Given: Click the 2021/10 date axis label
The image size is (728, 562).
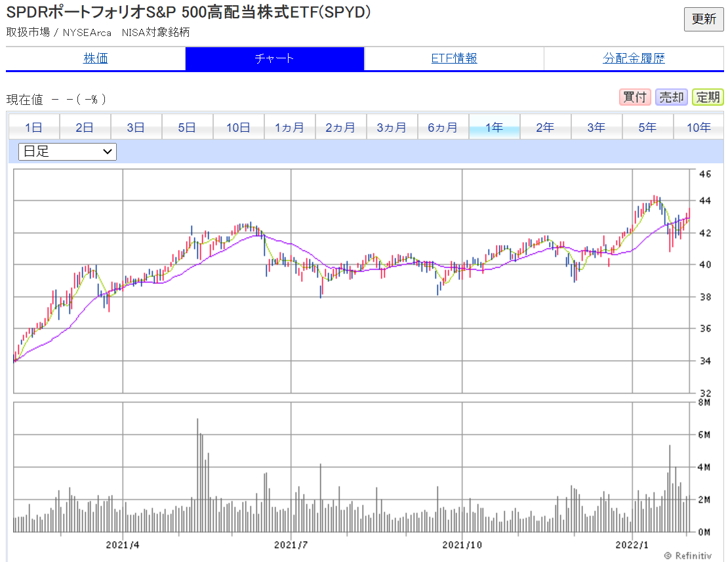Looking at the screenshot, I should tap(462, 545).
